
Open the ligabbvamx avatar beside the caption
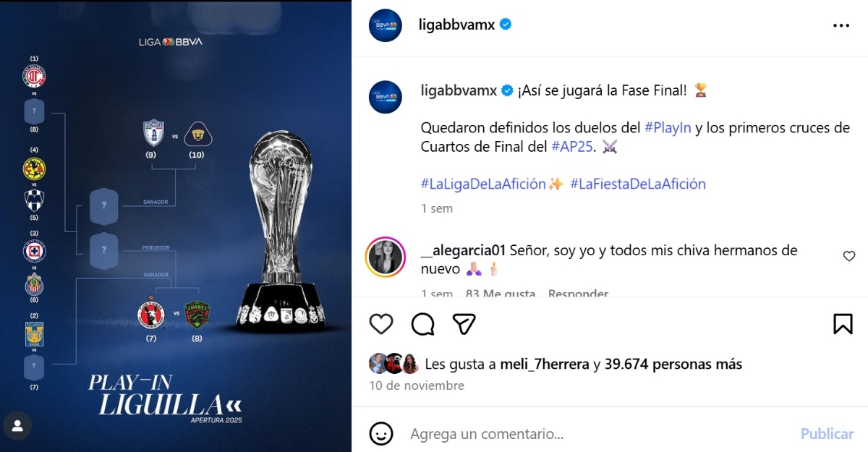(x=385, y=97)
